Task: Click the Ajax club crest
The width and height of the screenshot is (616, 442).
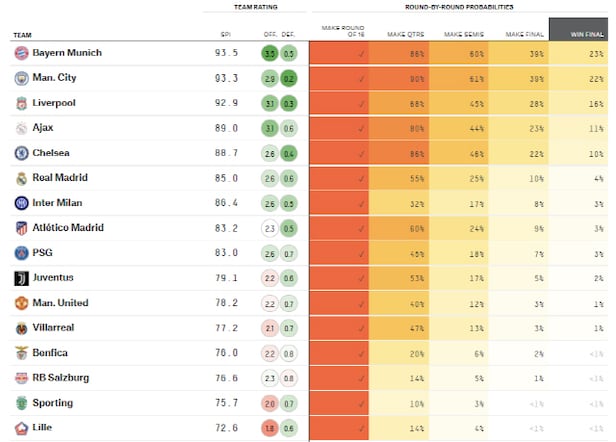Action: click(21, 128)
